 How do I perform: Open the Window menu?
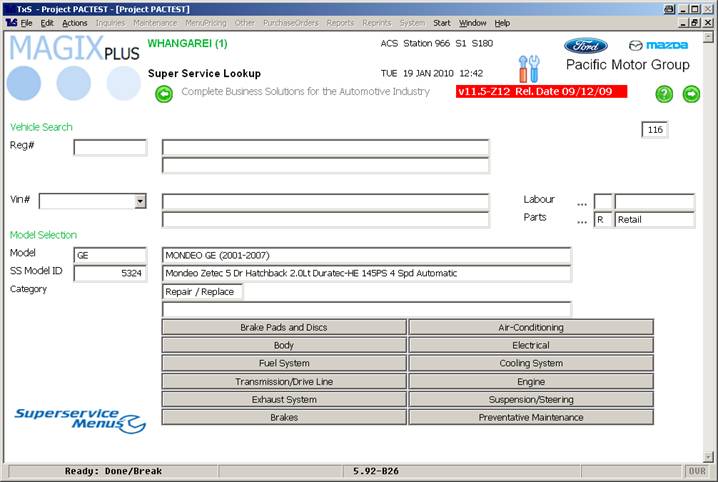(472, 22)
